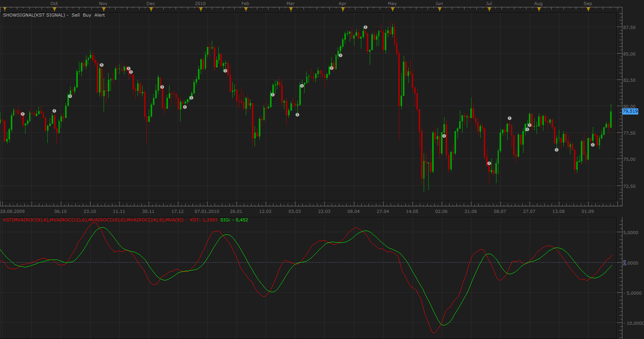Screen dimensions: 644x339
Task: Click the signal marker at the late October top
Action: (x=102, y=65)
